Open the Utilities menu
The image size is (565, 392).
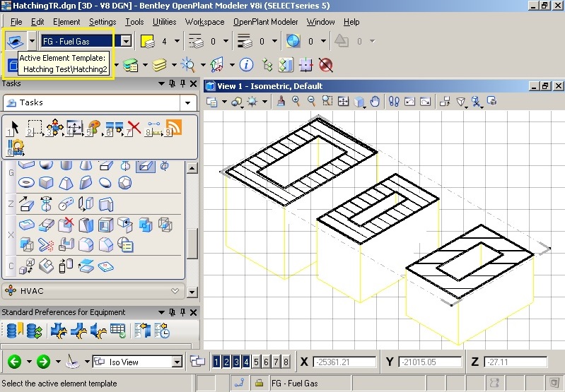point(164,22)
